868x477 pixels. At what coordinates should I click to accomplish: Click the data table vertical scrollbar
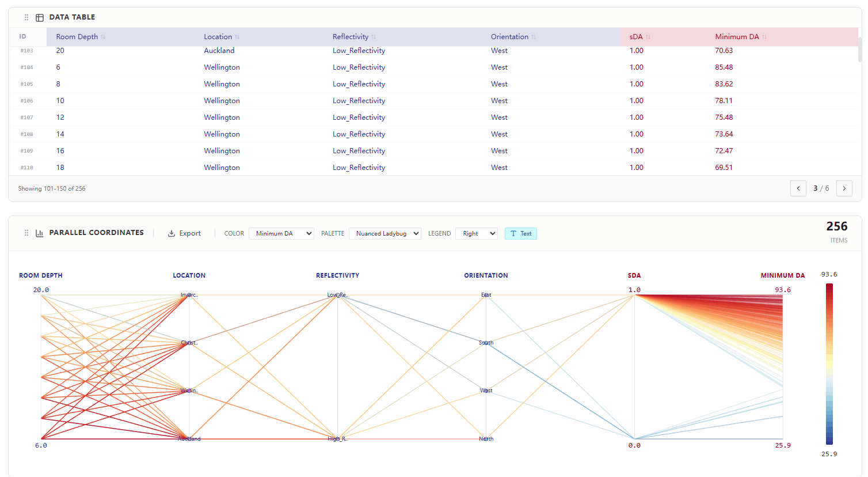[x=860, y=50]
